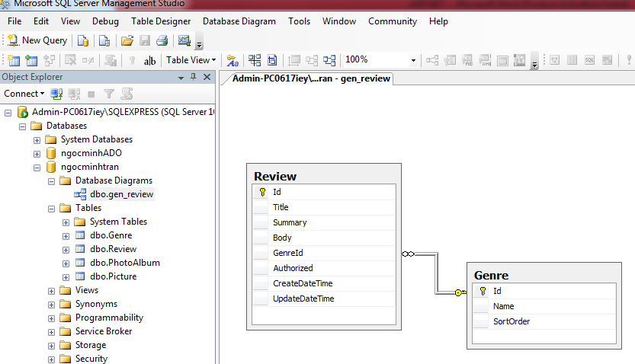635x364 pixels.
Task: Expand the ngocminhADO database
Action: pos(37,154)
